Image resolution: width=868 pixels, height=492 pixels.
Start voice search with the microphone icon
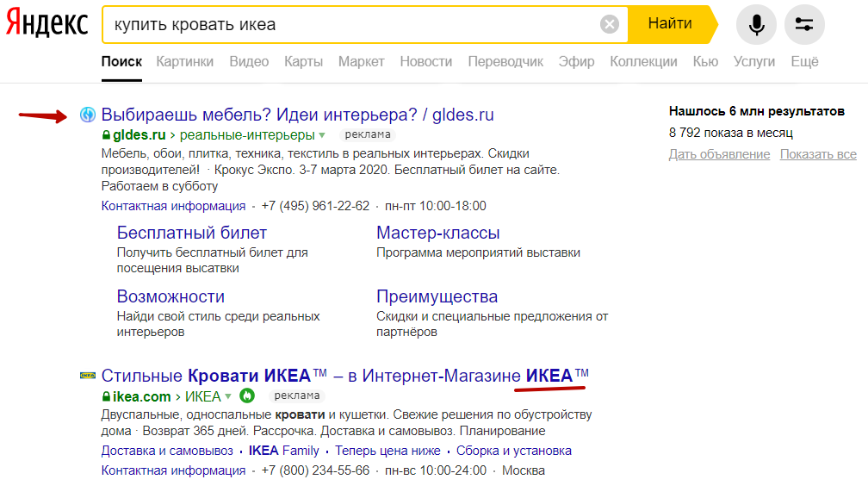click(x=756, y=24)
